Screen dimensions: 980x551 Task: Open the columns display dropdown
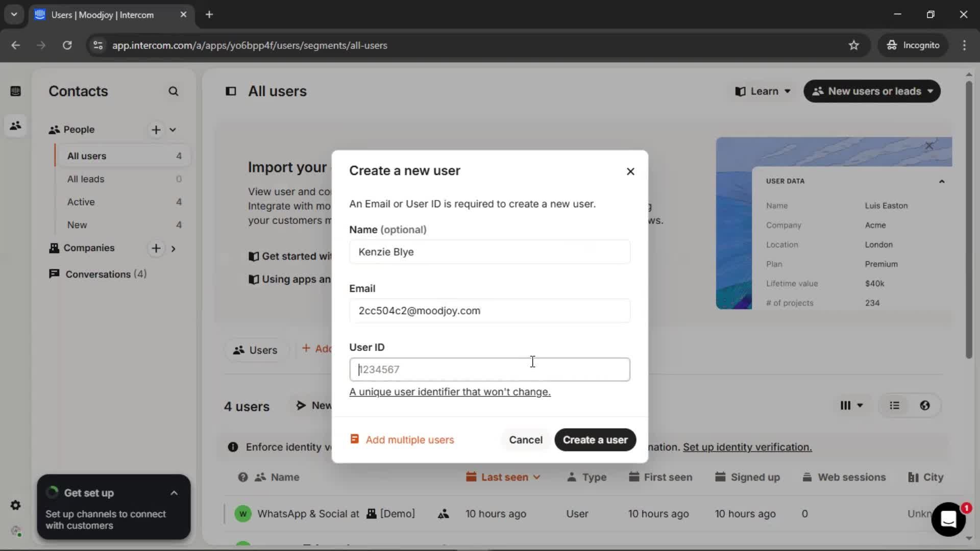tap(851, 406)
